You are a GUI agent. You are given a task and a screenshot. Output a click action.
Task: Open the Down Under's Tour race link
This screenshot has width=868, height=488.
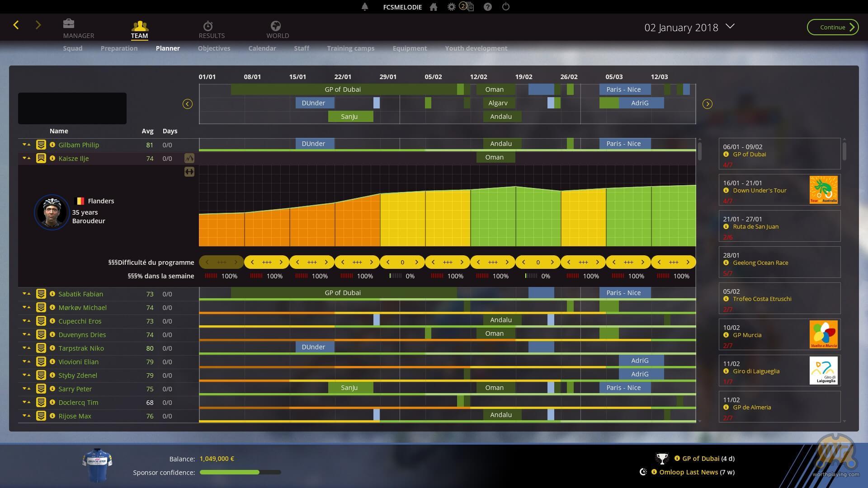(x=759, y=190)
